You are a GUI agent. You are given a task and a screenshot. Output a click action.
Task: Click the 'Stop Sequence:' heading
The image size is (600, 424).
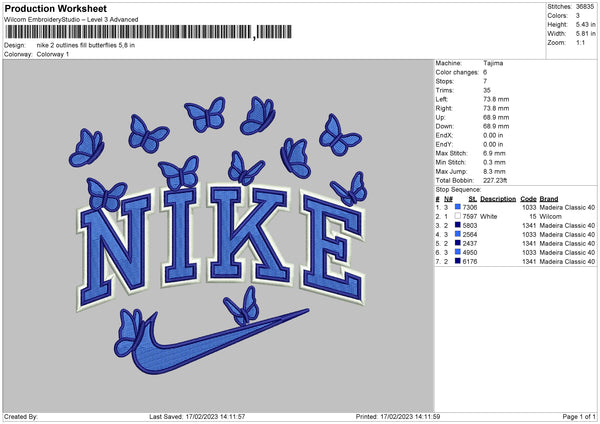(458, 189)
